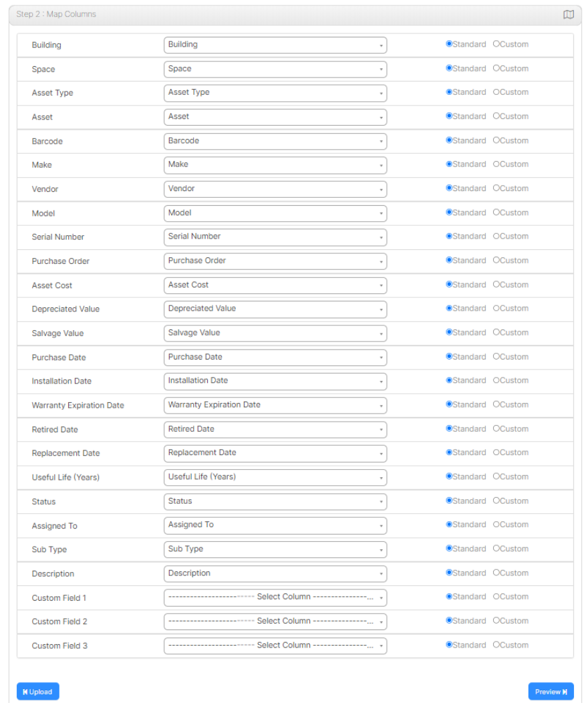Open the Retired Date mapping dropdown
The width and height of the screenshot is (588, 709).
click(275, 429)
